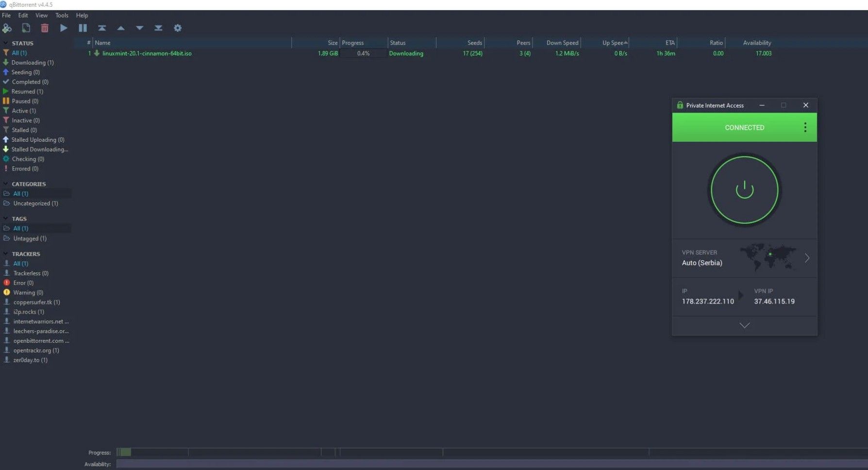Collapse the TAGS section in sidebar
Viewport: 868px width, 470px height.
5,218
